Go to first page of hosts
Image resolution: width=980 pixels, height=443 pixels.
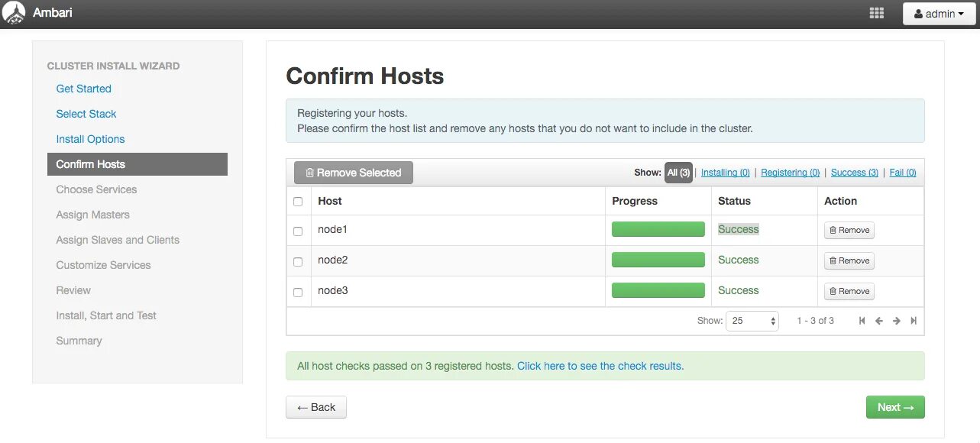862,321
